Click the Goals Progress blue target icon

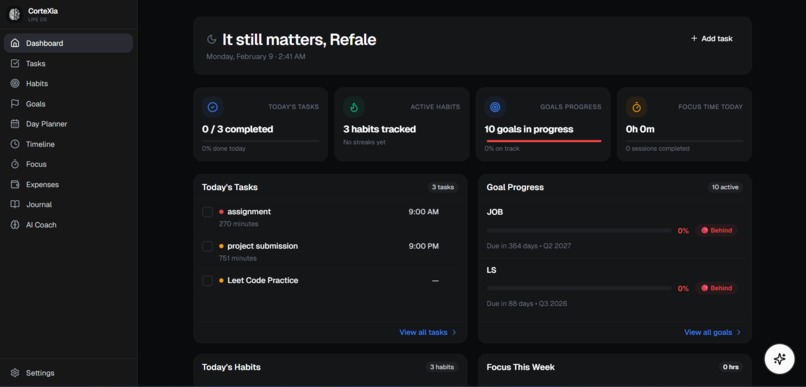(x=495, y=107)
